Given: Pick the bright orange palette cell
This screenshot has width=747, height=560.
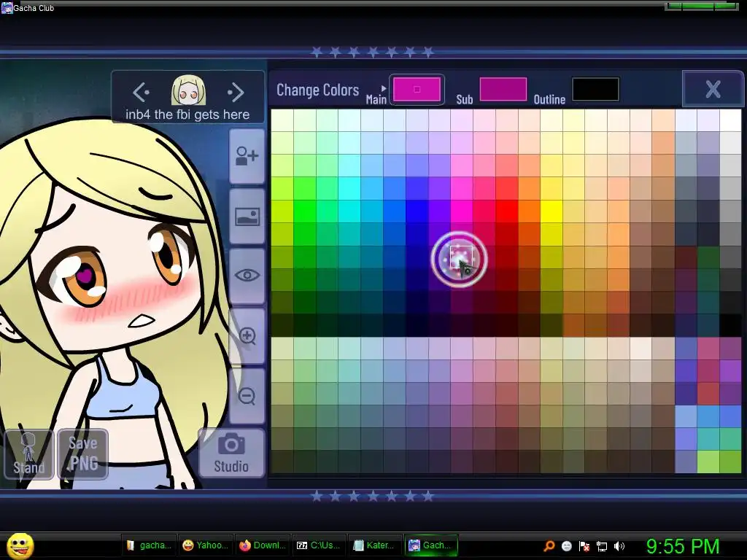Looking at the screenshot, I should [x=529, y=211].
